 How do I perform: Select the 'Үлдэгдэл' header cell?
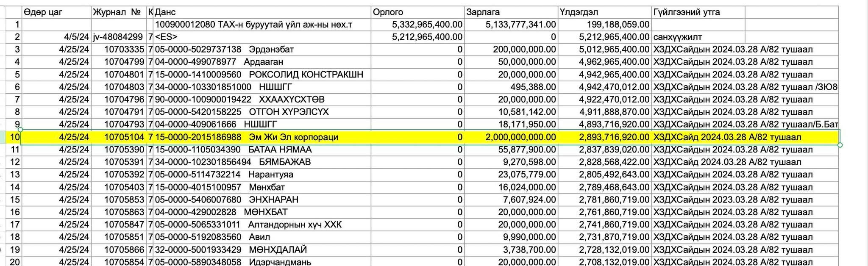(604, 12)
